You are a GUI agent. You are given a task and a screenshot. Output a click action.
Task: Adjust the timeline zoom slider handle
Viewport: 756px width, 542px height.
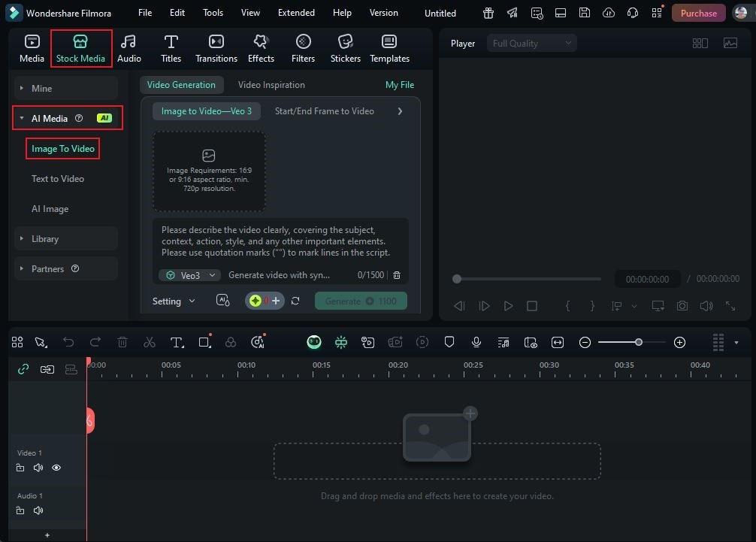tap(638, 342)
